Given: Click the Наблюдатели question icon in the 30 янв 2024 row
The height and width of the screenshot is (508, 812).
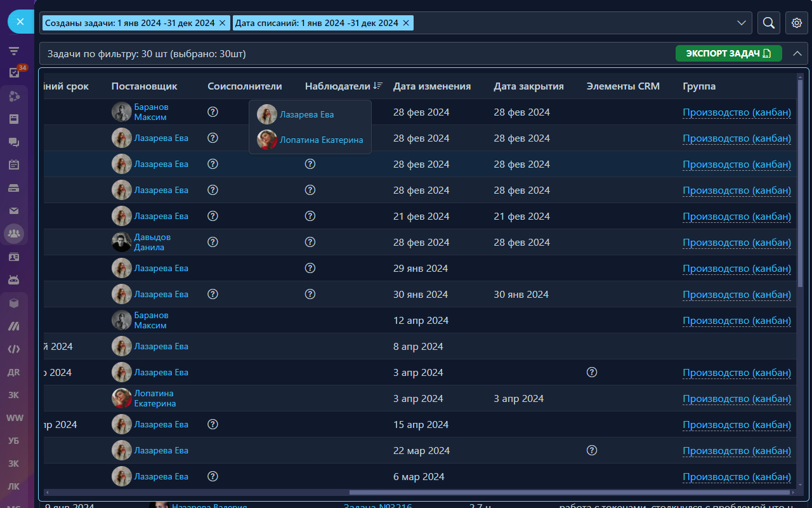Looking at the screenshot, I should click(x=310, y=294).
